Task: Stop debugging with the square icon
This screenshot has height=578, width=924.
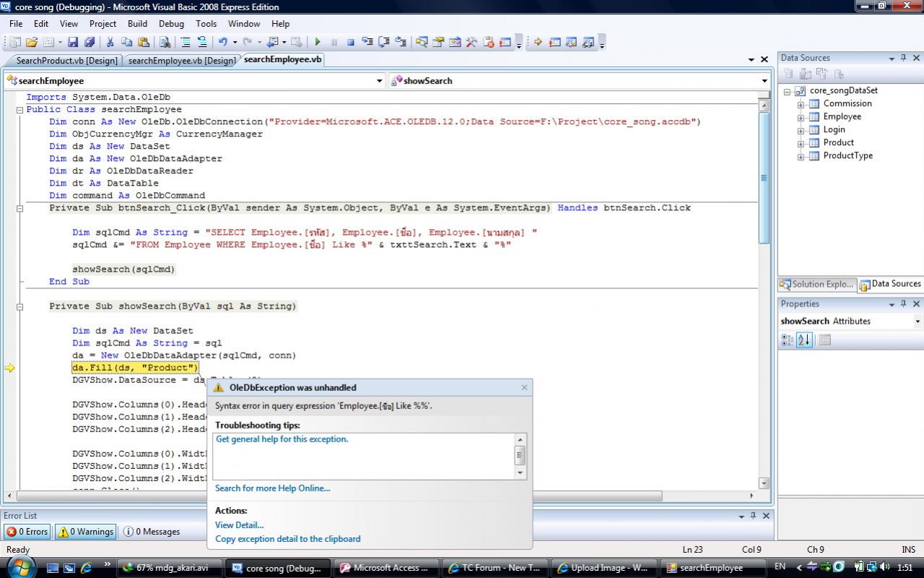Action: [x=350, y=42]
